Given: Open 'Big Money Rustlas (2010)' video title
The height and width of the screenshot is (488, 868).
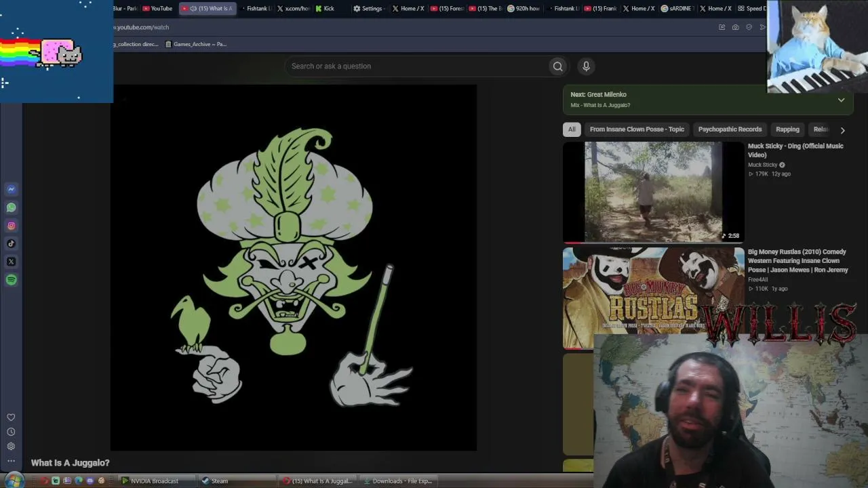Looking at the screenshot, I should click(797, 261).
